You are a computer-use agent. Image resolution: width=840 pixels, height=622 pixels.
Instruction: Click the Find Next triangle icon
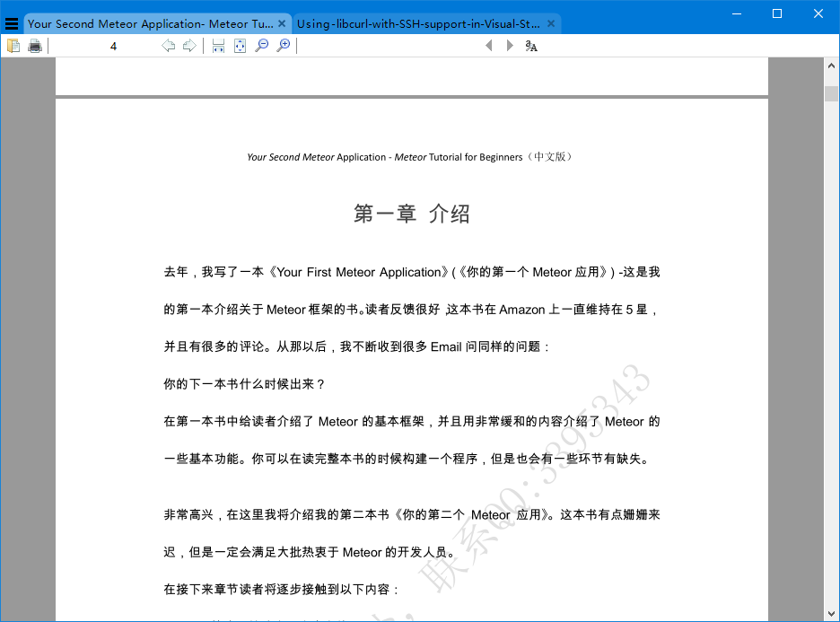510,46
